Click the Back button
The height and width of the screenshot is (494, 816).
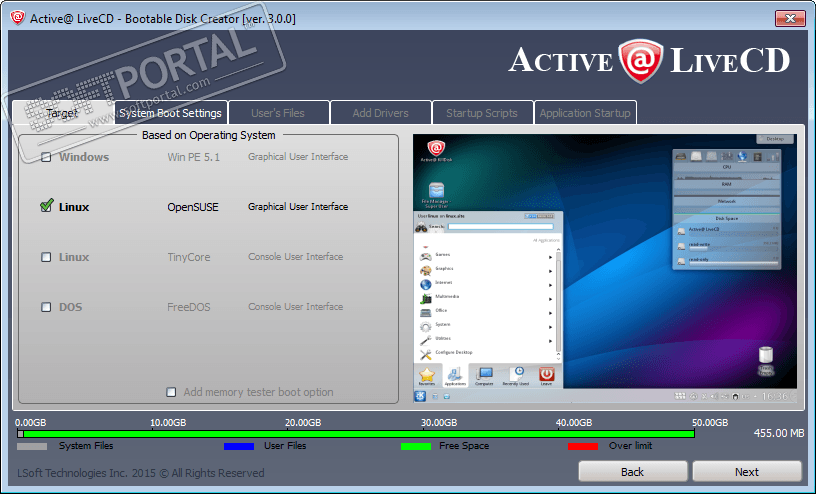click(632, 472)
